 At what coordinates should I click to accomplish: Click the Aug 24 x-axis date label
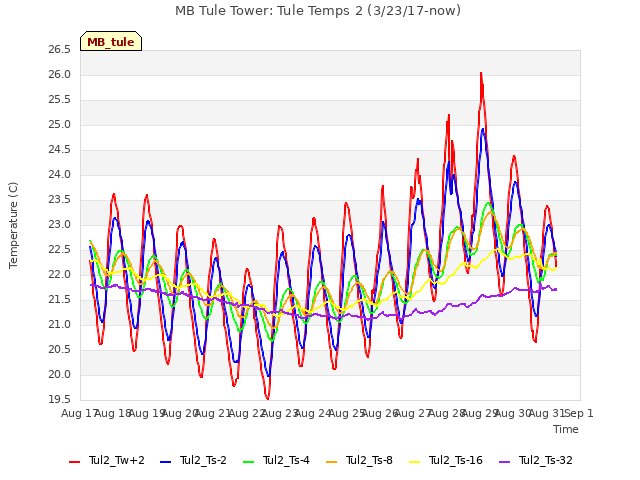tap(312, 414)
